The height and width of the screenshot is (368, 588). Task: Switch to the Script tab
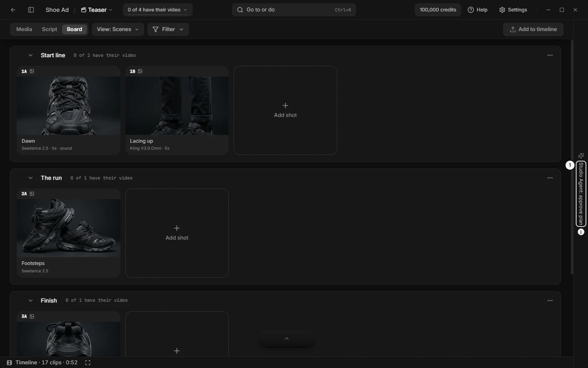[49, 29]
